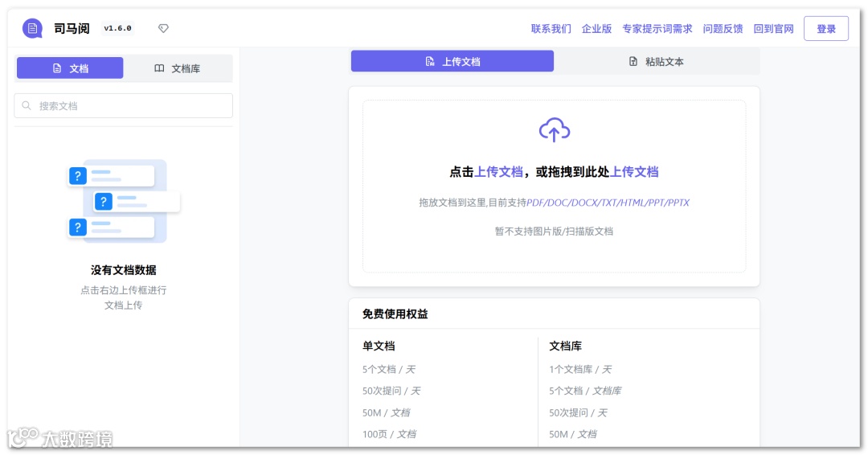Click the 登录 button
This screenshot has height=455, width=868.
click(826, 29)
